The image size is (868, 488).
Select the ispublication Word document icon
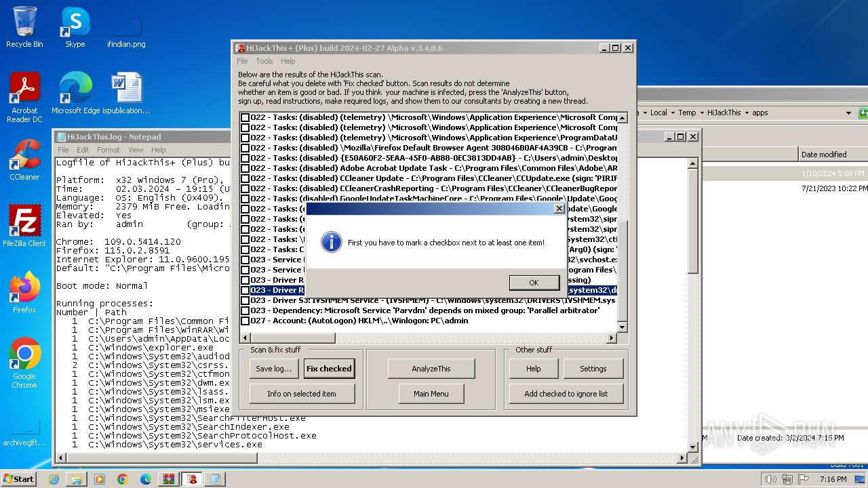[x=126, y=94]
